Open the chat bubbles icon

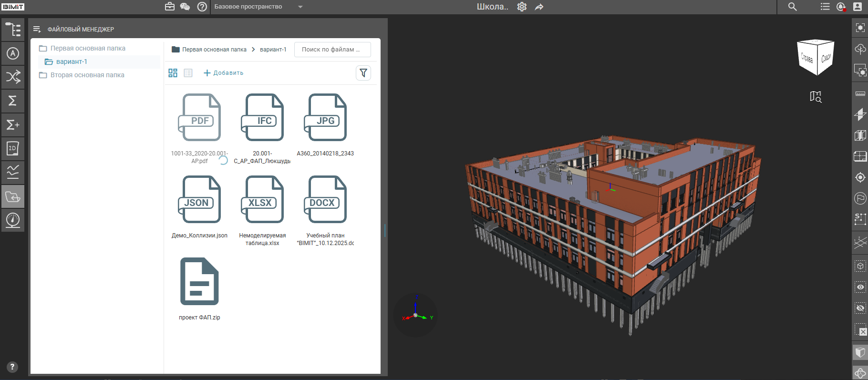185,7
